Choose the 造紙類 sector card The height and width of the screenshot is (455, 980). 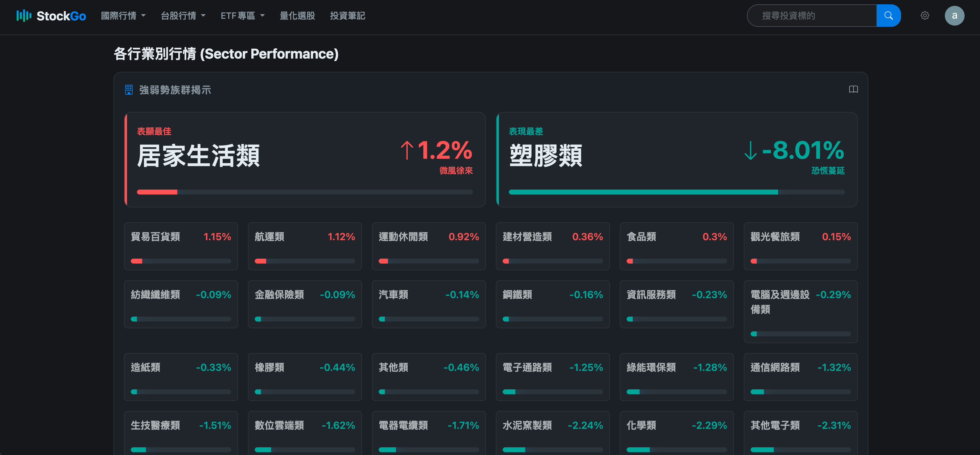(x=181, y=377)
